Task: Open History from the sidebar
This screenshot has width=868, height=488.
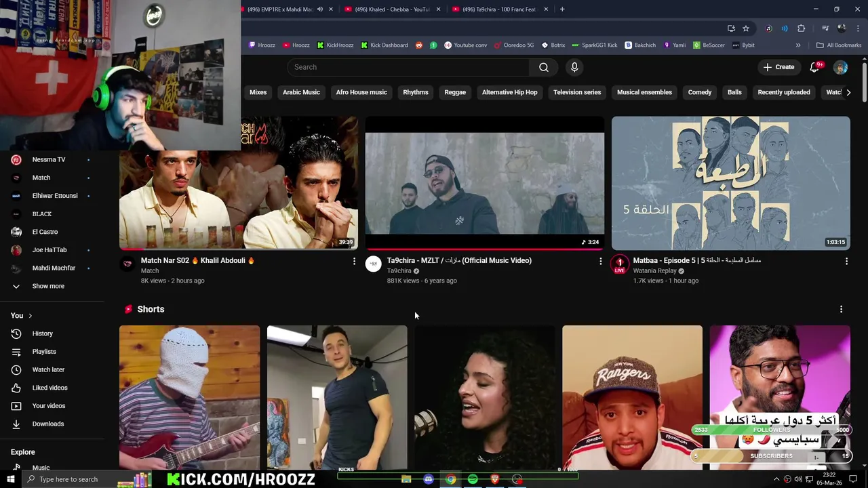Action: pos(42,333)
